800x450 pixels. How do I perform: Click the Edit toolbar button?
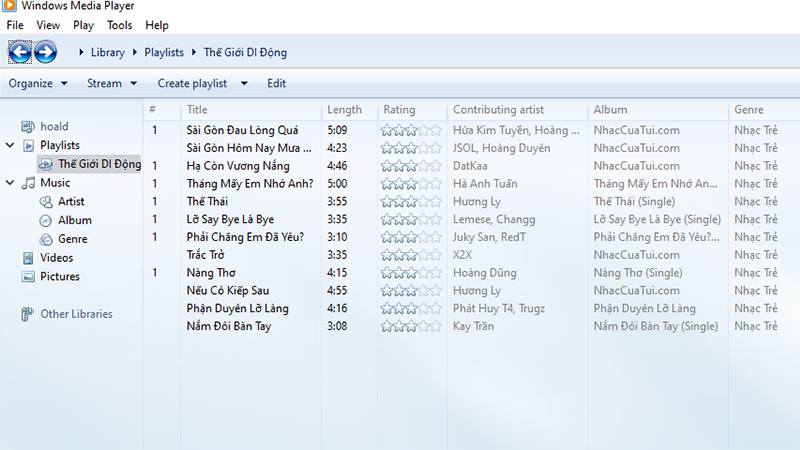277,83
